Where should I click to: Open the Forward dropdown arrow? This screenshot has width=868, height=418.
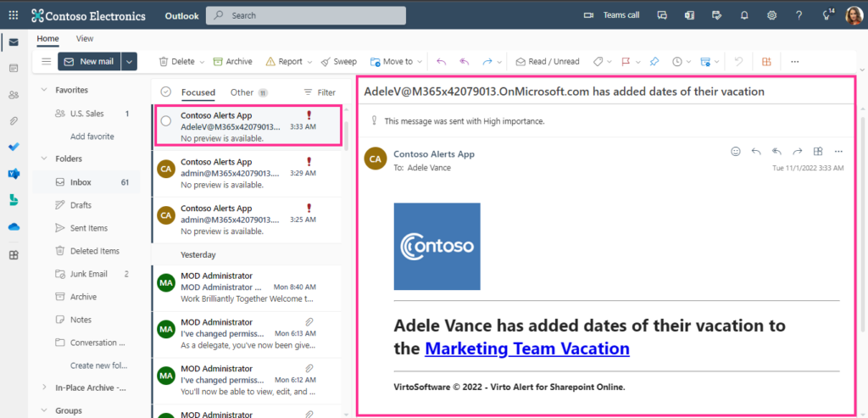click(x=500, y=62)
